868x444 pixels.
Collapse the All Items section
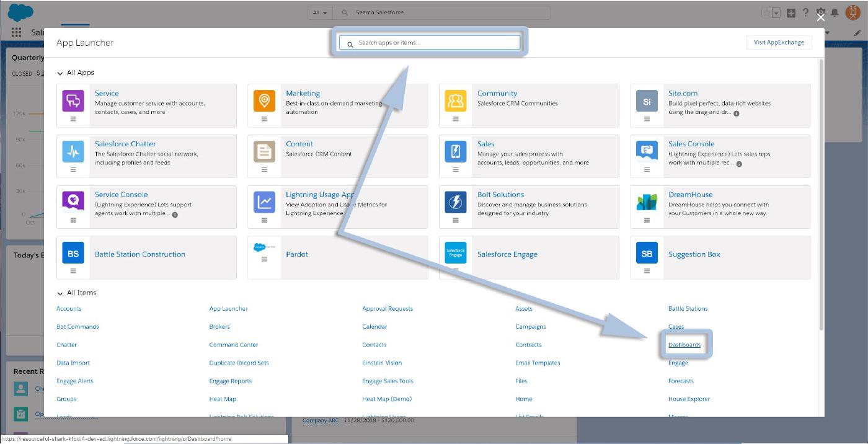point(60,293)
